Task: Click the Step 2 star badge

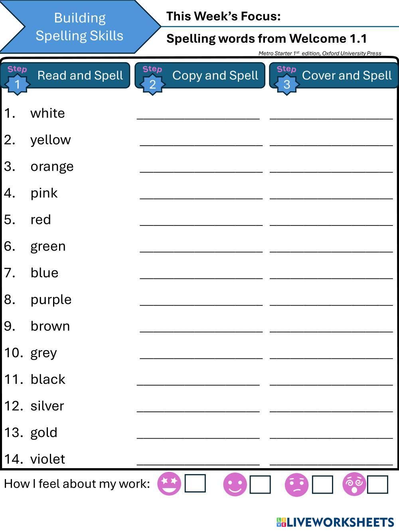Action: (x=152, y=84)
